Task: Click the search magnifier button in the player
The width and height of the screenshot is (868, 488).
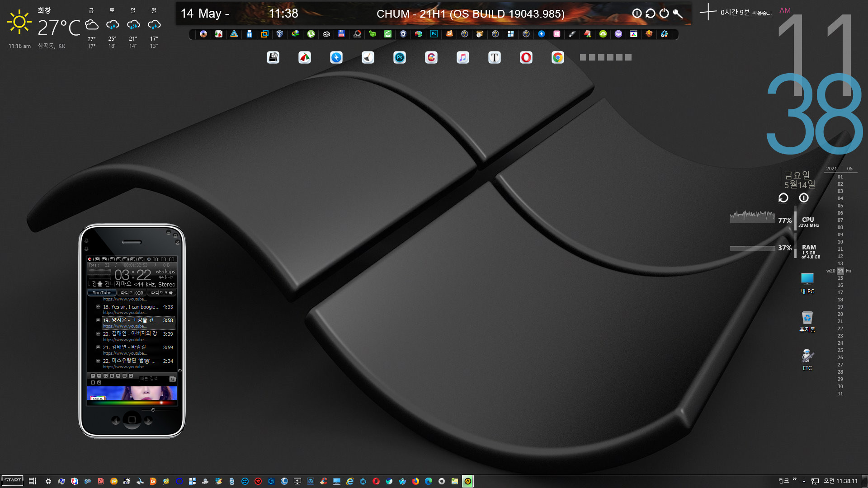Action: click(172, 379)
